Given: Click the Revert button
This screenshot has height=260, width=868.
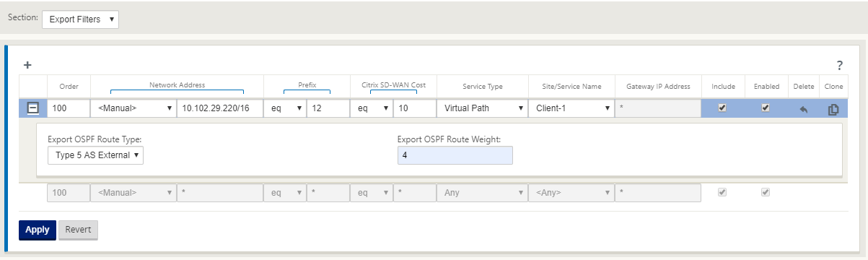Looking at the screenshot, I should coord(78,230).
